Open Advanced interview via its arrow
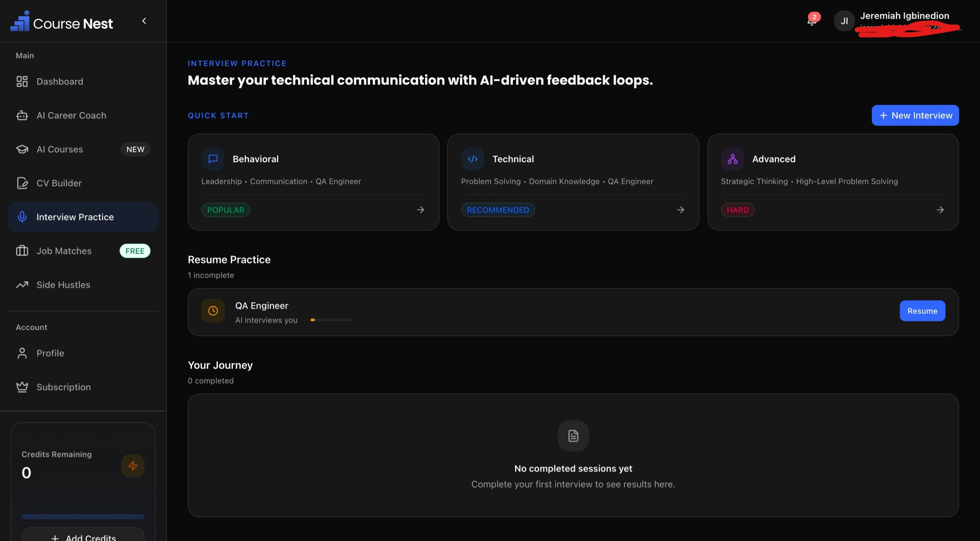This screenshot has height=541, width=980. [x=940, y=210]
